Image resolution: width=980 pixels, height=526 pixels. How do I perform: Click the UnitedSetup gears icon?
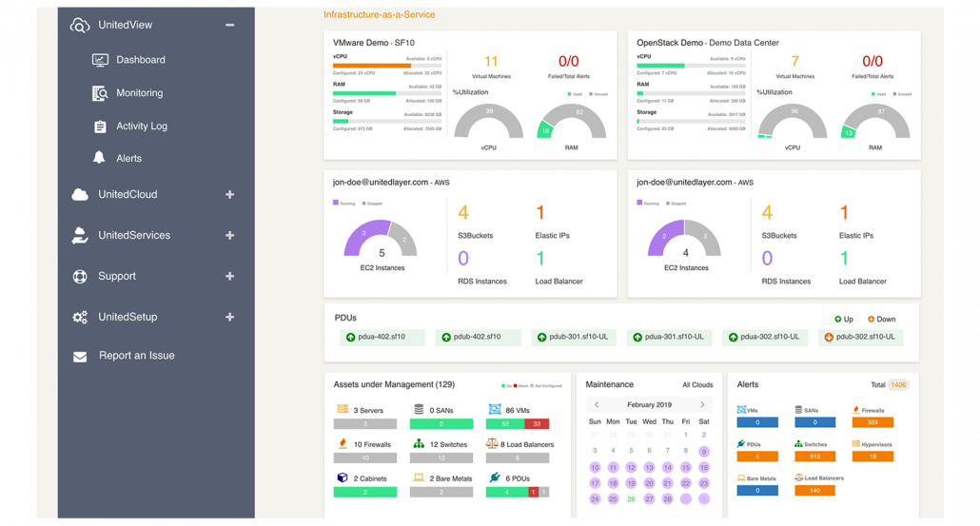point(80,318)
